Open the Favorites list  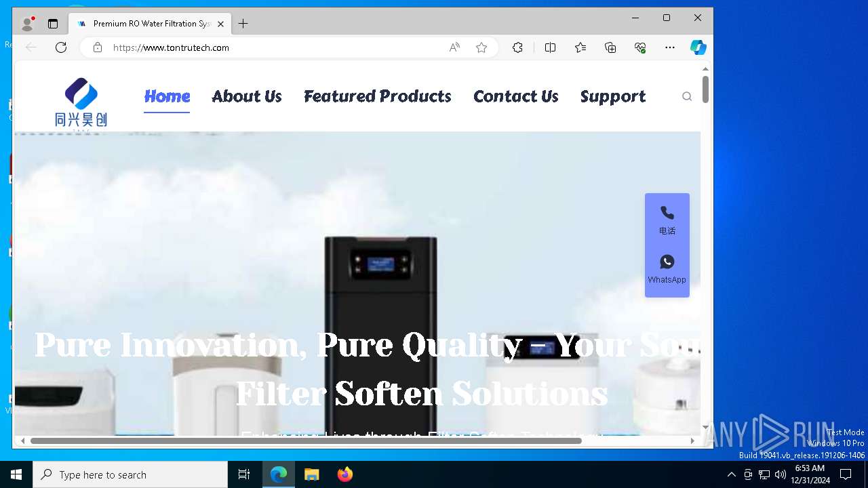(580, 47)
